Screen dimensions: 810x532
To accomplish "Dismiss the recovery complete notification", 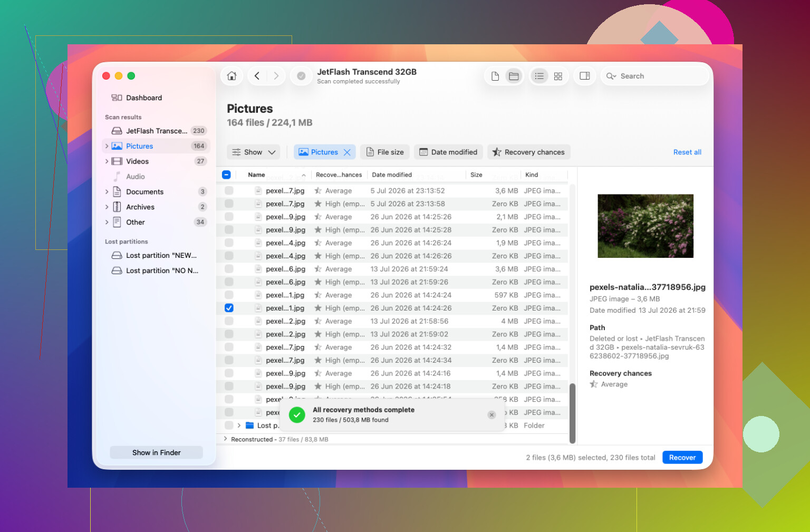I will (x=491, y=415).
